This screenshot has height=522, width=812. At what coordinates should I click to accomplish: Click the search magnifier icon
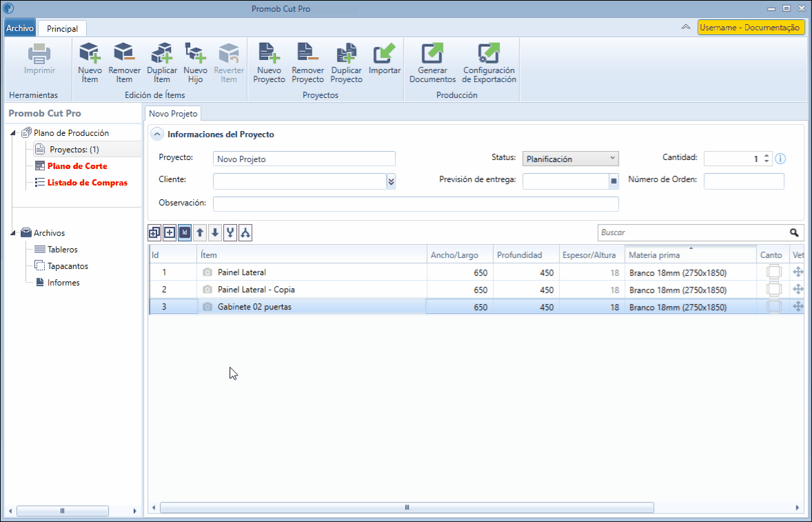[x=794, y=232]
